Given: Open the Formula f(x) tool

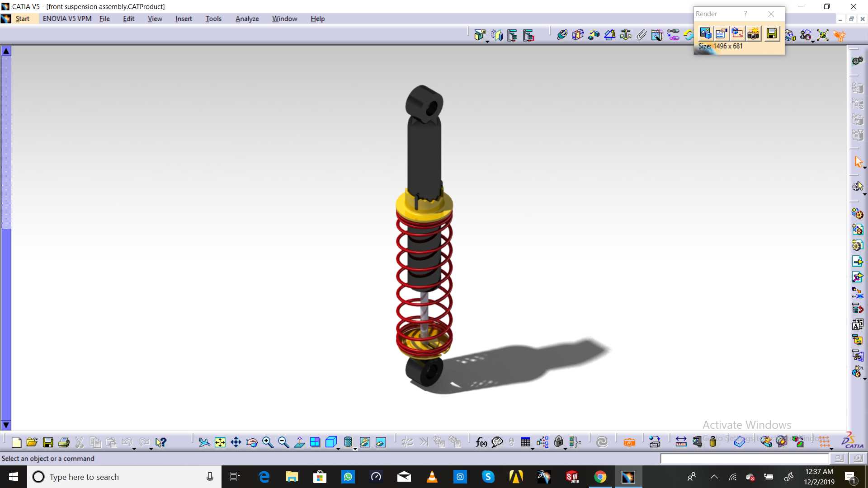Looking at the screenshot, I should pyautogui.click(x=481, y=442).
